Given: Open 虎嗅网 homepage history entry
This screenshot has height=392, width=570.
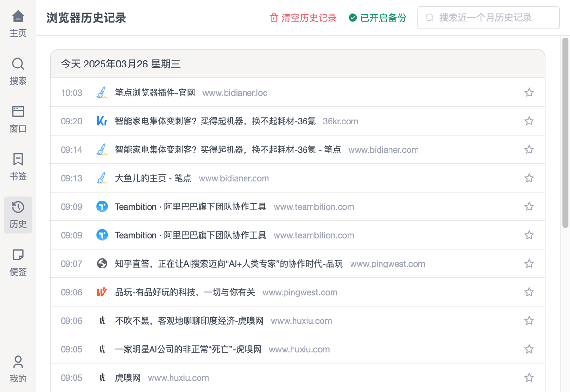Looking at the screenshot, I should pos(128,378).
